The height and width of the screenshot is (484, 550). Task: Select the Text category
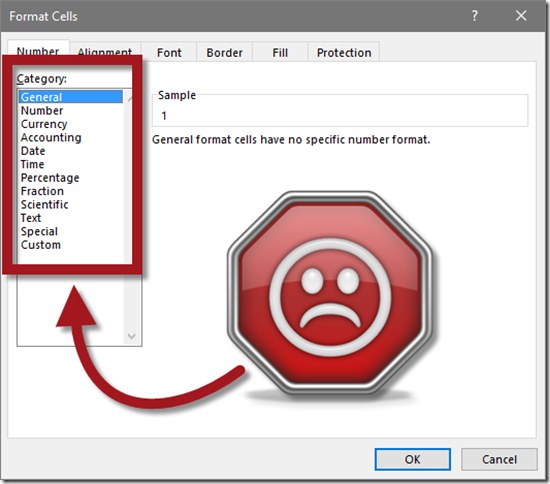(x=31, y=218)
